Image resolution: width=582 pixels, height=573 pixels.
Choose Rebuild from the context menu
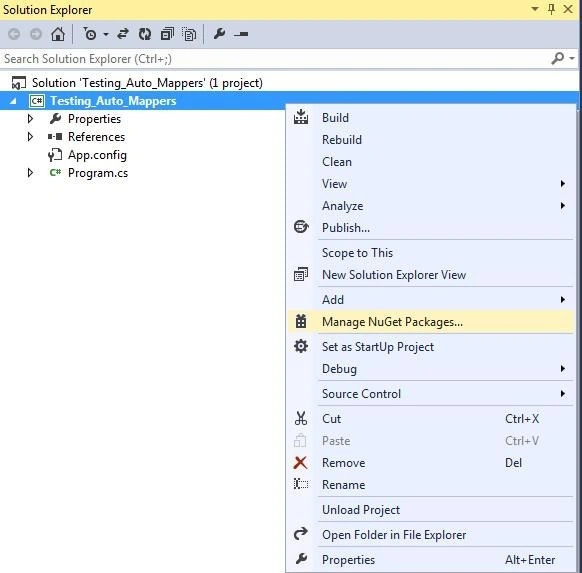[342, 140]
